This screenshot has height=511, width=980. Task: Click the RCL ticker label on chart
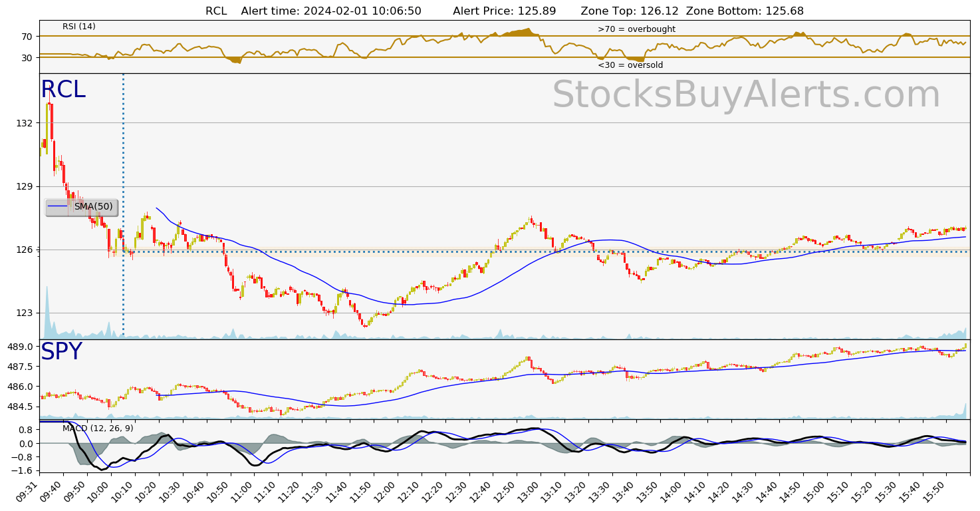coord(63,90)
